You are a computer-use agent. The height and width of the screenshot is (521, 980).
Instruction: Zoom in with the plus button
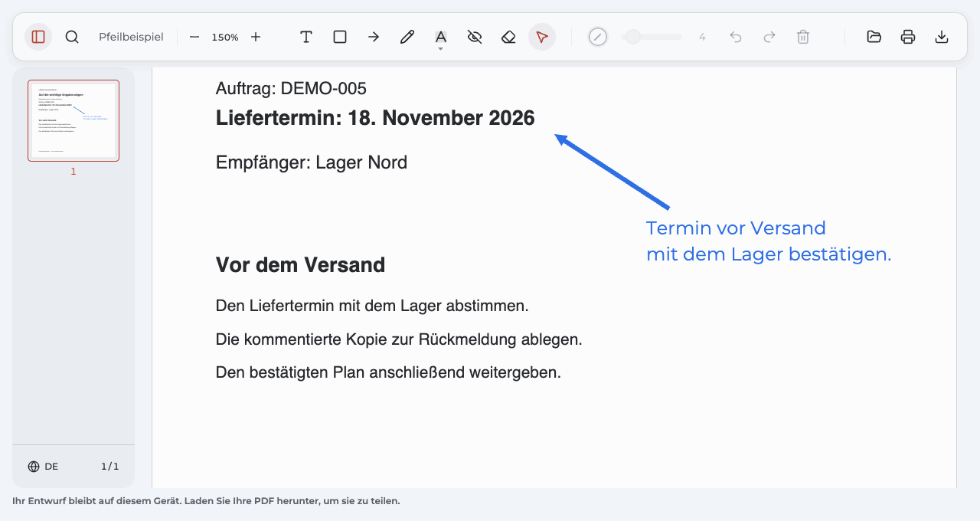[256, 37]
